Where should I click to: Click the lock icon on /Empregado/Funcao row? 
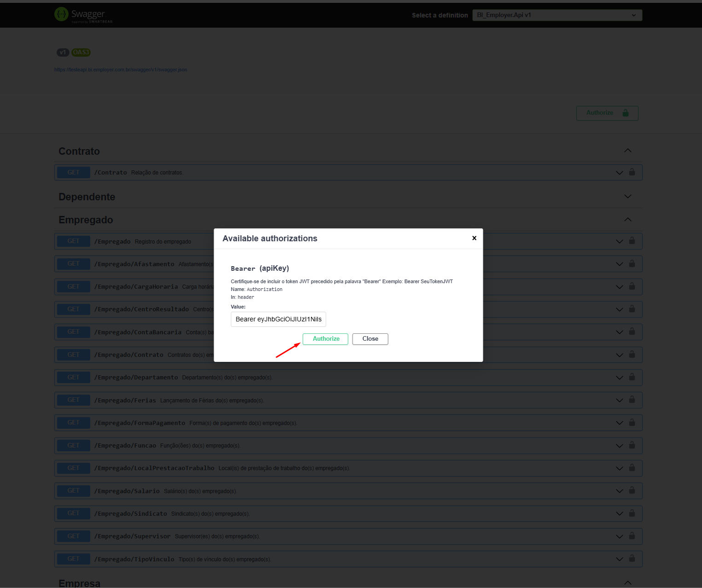point(632,445)
